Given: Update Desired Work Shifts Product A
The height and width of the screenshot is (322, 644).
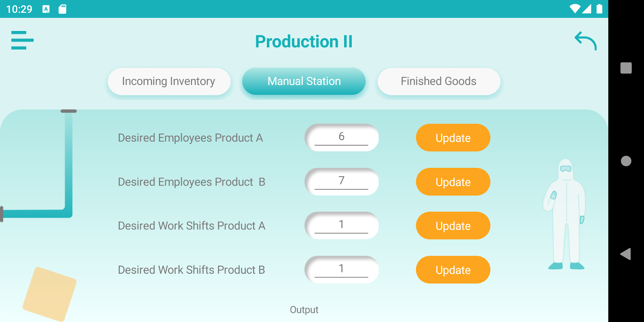Looking at the screenshot, I should [453, 226].
